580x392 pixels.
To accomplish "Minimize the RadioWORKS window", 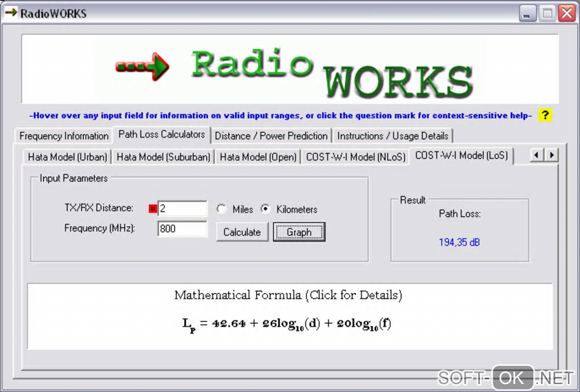I will coord(528,14).
